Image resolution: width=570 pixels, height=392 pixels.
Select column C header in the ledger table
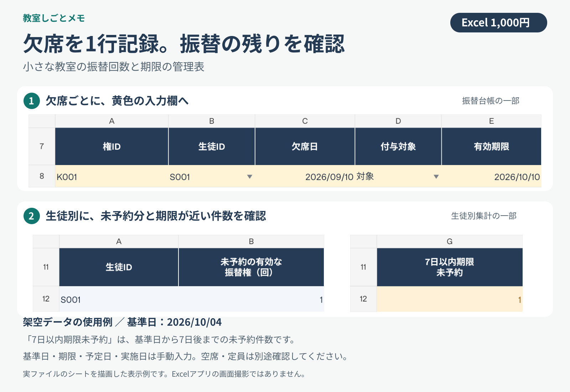(x=305, y=121)
